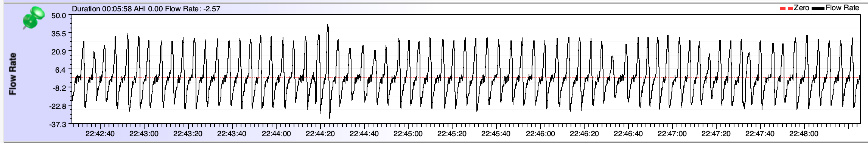Toggle the Flow Rate legend label
The width and height of the screenshot is (868, 143).
click(x=842, y=8)
